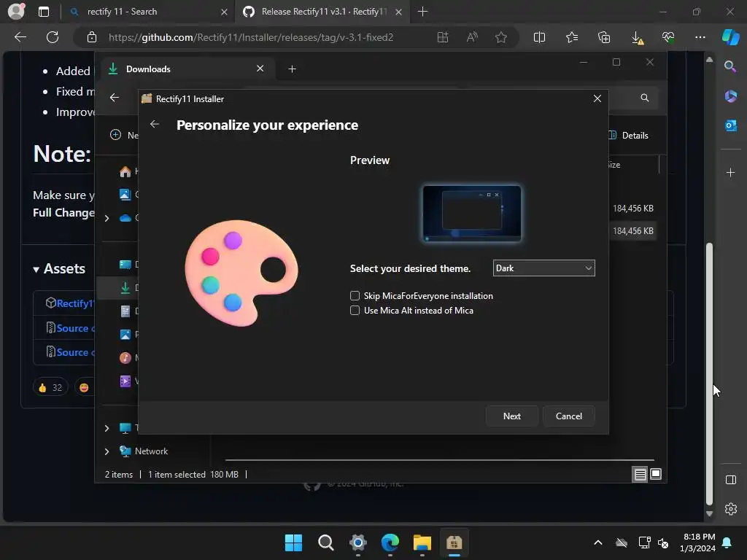Open Settings from the taskbar

[x=357, y=542]
